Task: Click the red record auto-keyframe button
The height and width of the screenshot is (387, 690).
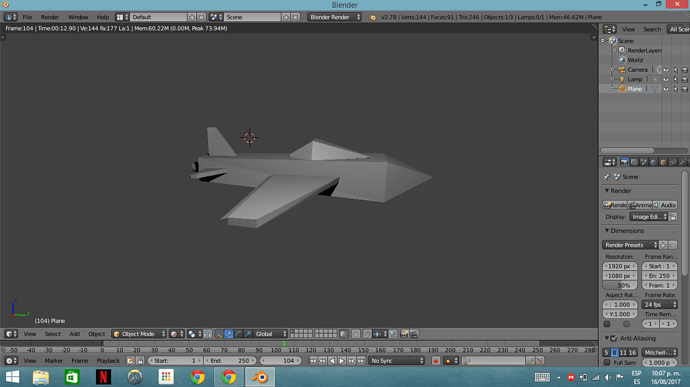Action: [436, 361]
